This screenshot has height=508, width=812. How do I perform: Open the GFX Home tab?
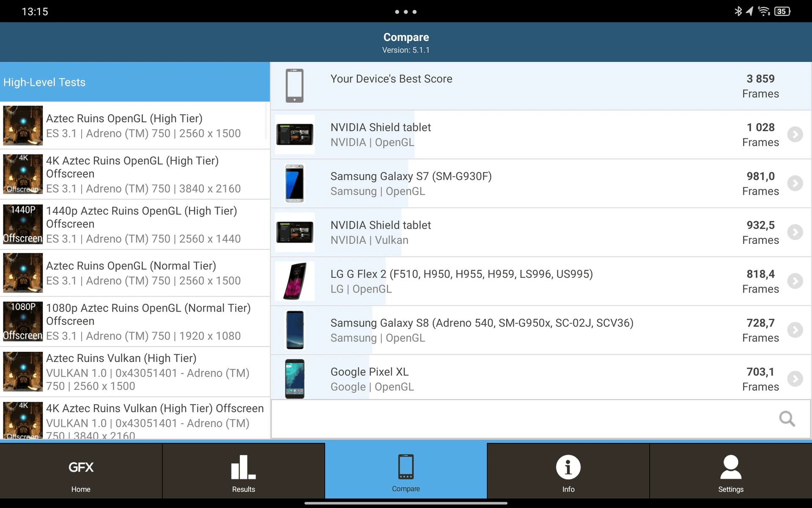click(81, 471)
